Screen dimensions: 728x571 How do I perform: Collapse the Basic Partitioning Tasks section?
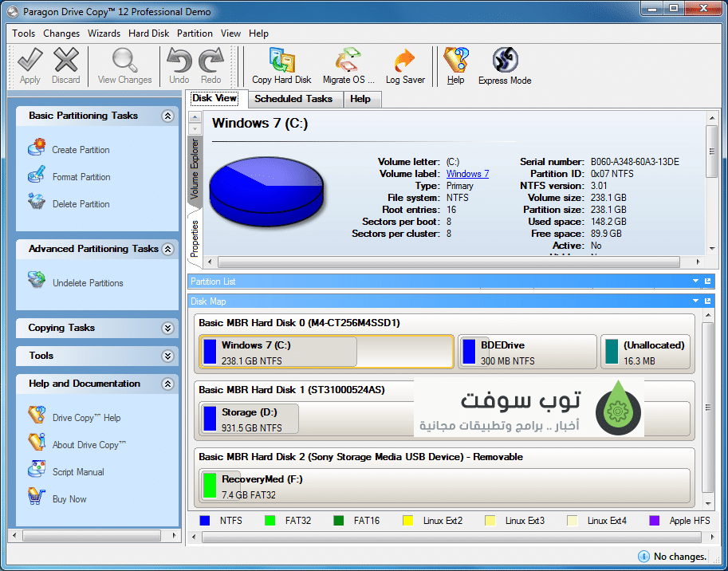[167, 116]
